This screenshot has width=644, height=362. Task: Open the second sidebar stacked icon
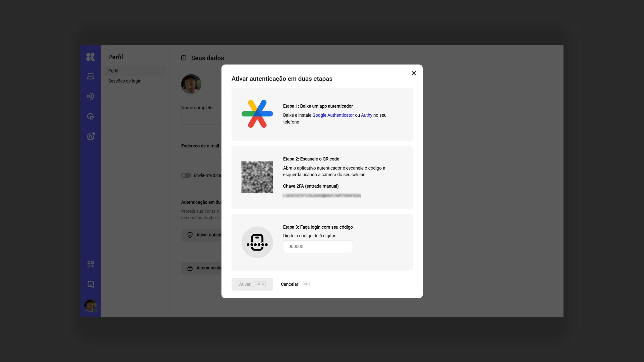click(x=91, y=76)
